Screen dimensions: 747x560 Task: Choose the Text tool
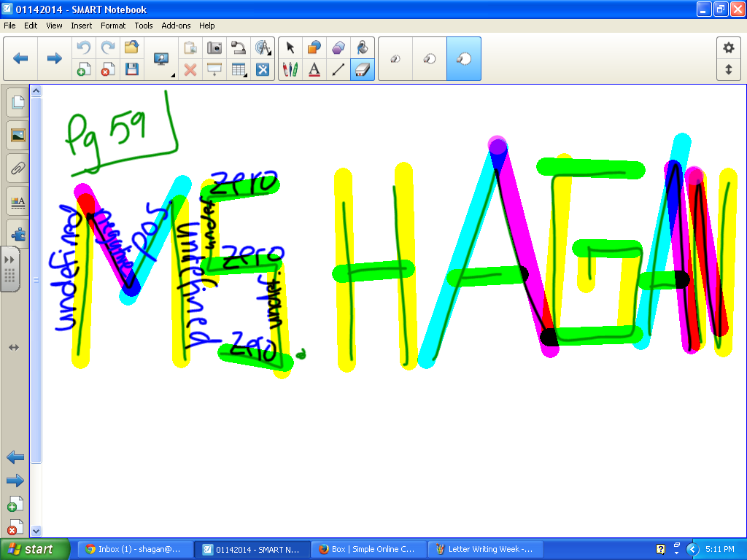pos(314,69)
